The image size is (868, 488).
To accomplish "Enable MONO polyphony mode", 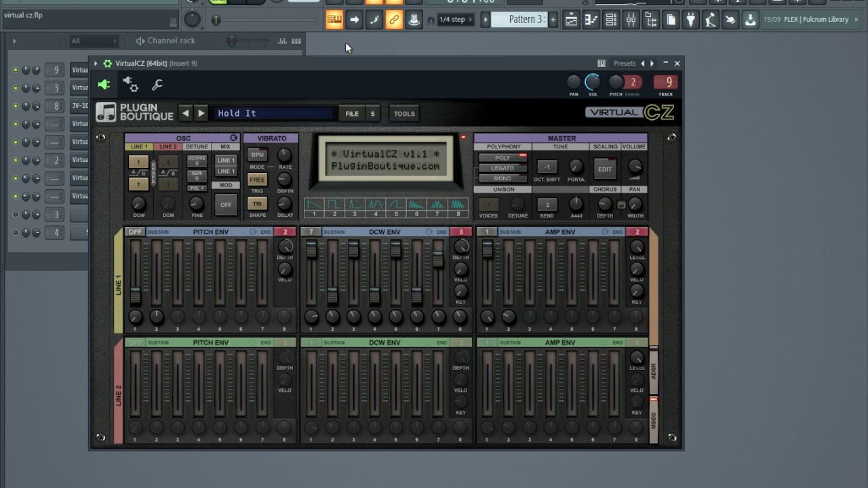I will coord(502,178).
